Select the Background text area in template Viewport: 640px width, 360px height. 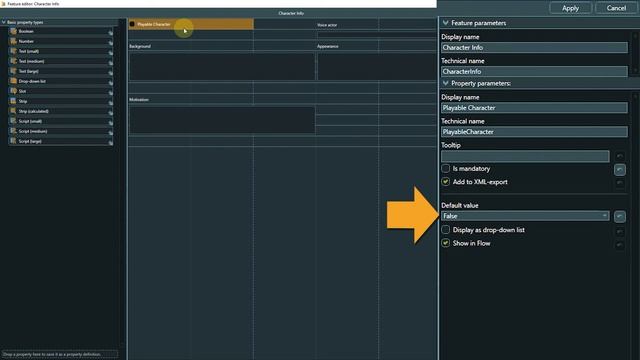click(x=222, y=67)
